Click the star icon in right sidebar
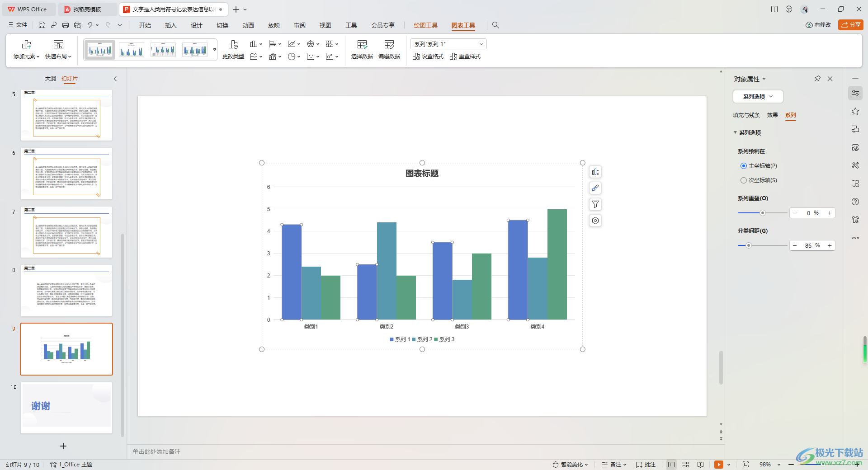Screen dimensions: 868x470 [x=855, y=111]
